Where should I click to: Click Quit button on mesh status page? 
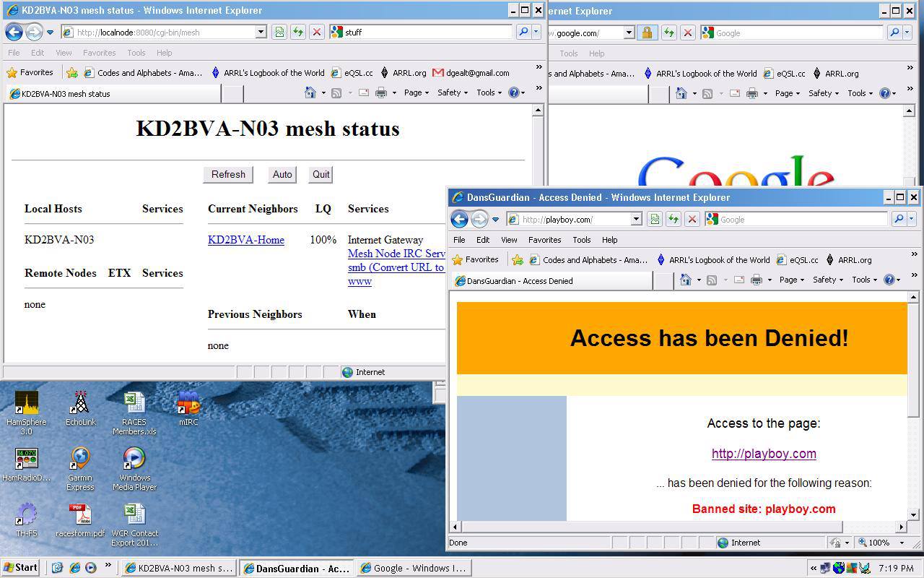pyautogui.click(x=321, y=174)
